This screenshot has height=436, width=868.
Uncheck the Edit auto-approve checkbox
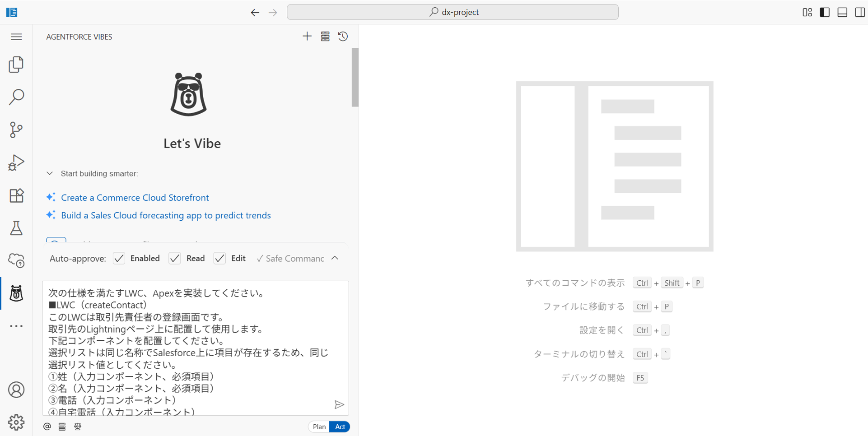point(219,258)
